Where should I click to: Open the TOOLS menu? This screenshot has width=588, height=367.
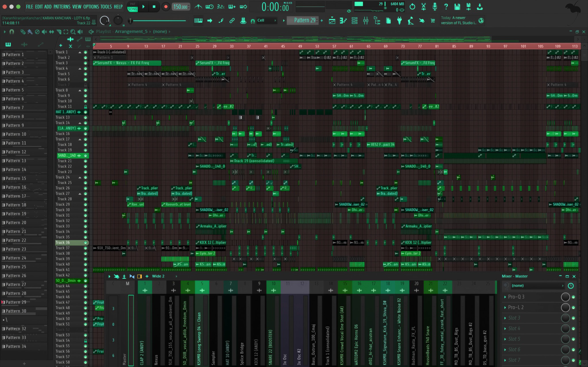tap(106, 7)
